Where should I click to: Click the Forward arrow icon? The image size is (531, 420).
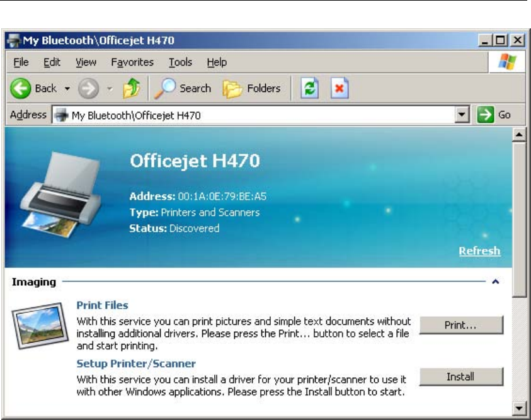tap(88, 88)
